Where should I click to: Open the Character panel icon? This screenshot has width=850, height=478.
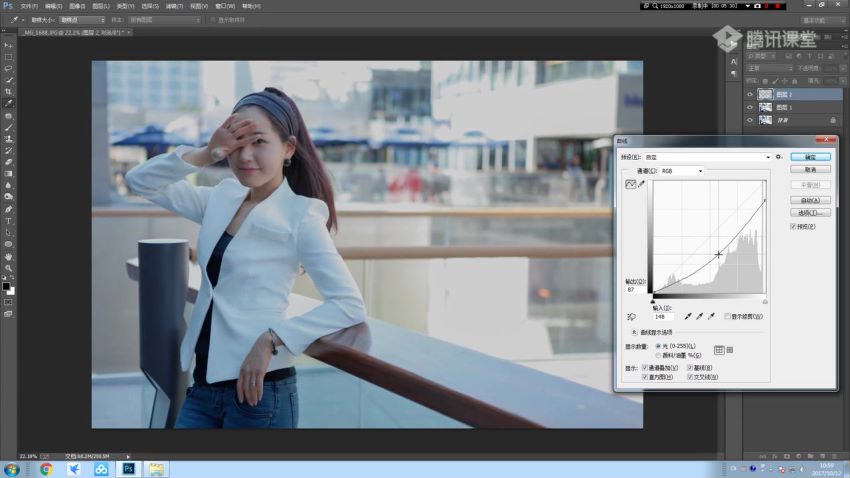(x=733, y=62)
